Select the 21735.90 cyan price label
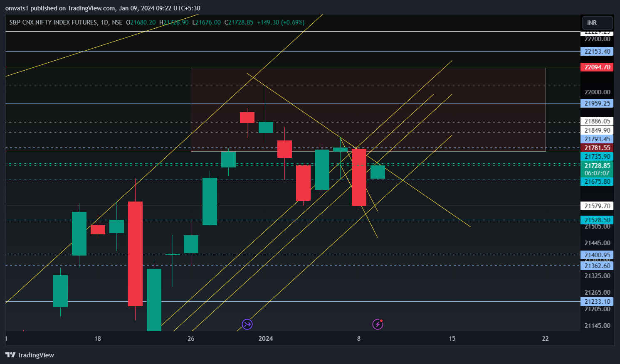Viewport: 620px width, 364px height. pos(597,157)
